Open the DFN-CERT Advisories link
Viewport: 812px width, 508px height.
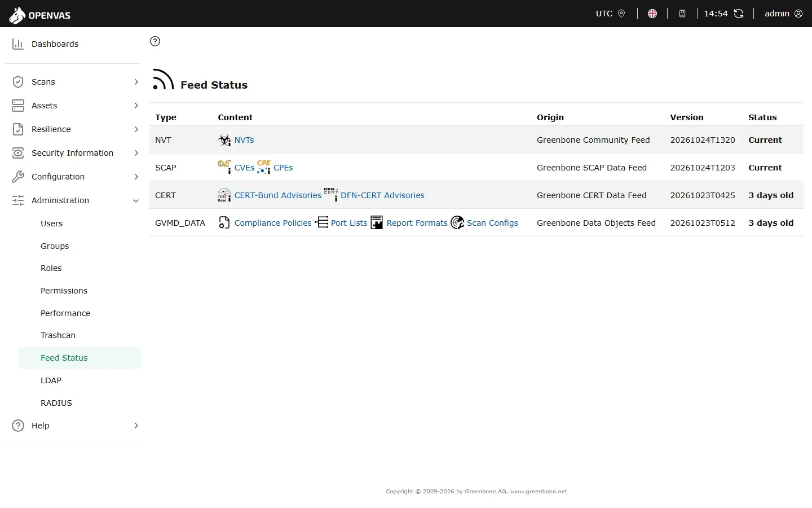pyautogui.click(x=382, y=195)
